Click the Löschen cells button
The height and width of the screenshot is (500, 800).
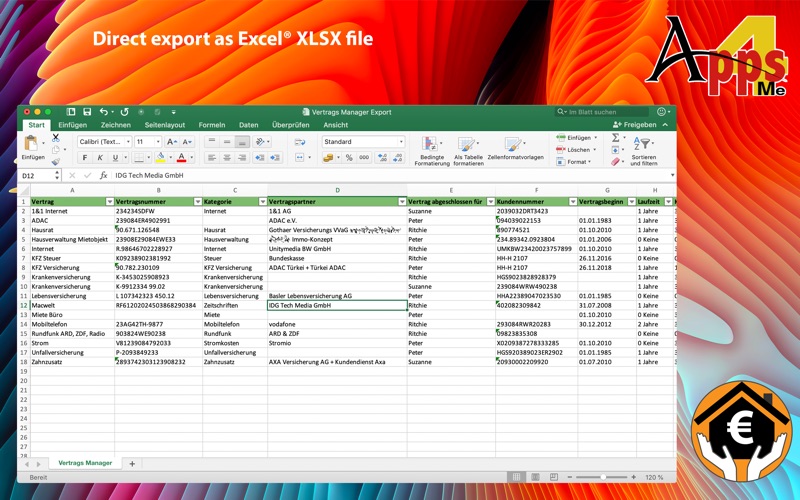click(x=576, y=150)
